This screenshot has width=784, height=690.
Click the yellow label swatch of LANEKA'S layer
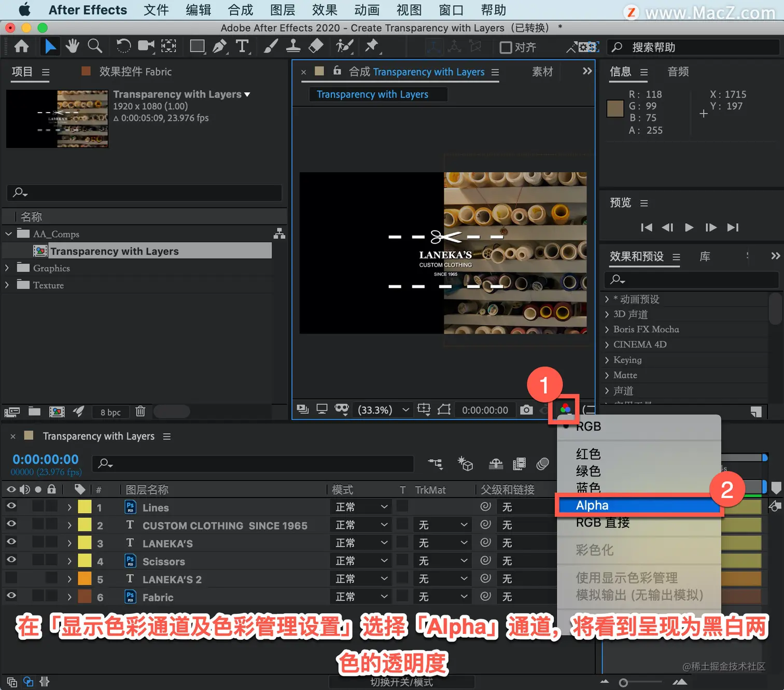coord(85,543)
